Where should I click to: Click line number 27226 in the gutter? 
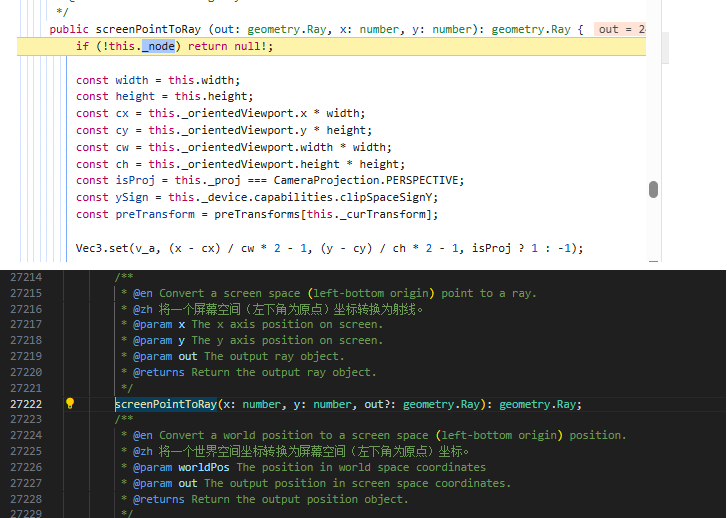click(26, 467)
